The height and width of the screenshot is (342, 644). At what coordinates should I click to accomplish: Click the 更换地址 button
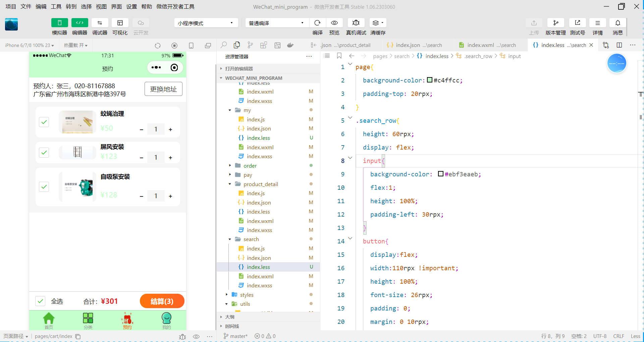point(163,89)
